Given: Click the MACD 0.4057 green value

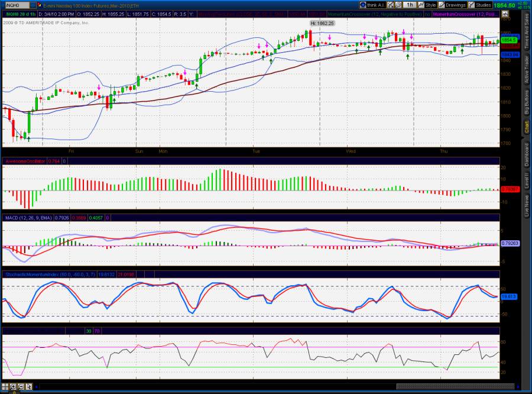Looking at the screenshot, I should [x=96, y=218].
